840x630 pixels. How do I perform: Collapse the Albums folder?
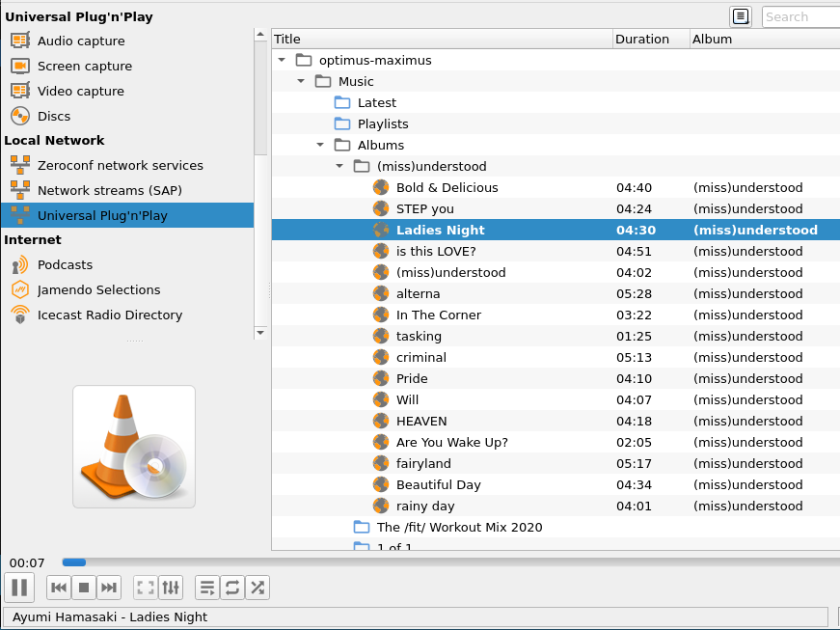(x=320, y=145)
